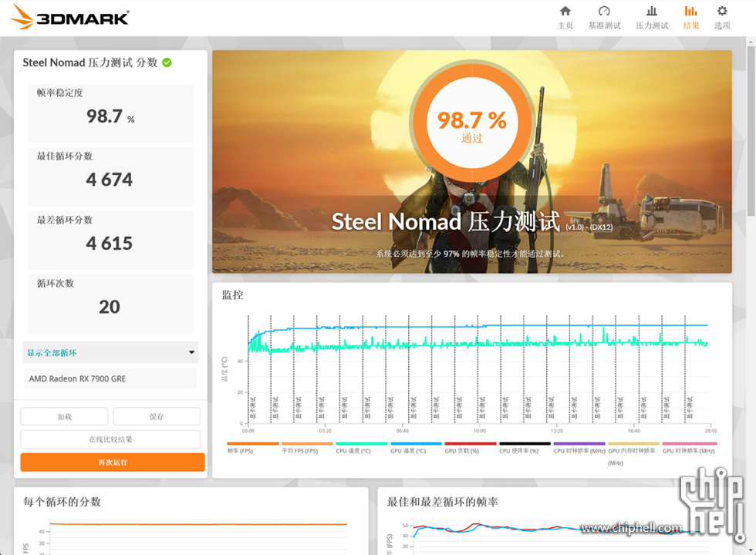Toggle the CPU 时钟频率 (MHz) legend entry
Viewport: 756px width, 555px height.
pyautogui.click(x=579, y=448)
